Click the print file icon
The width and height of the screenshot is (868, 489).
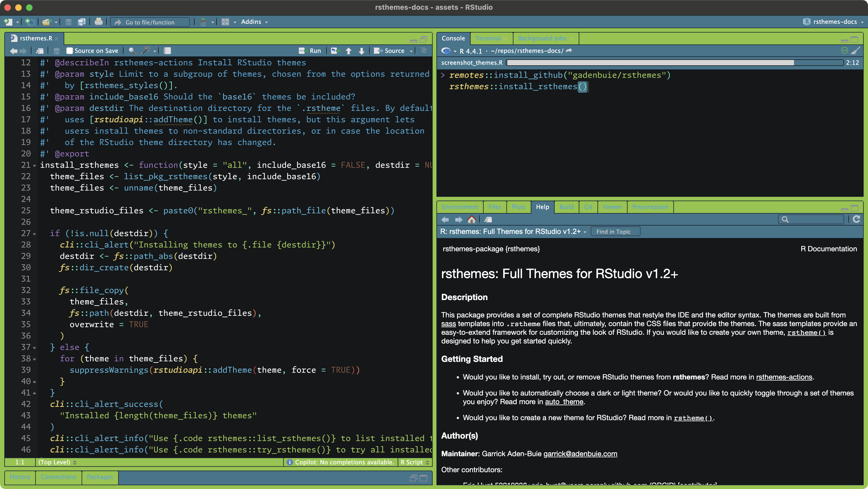98,22
